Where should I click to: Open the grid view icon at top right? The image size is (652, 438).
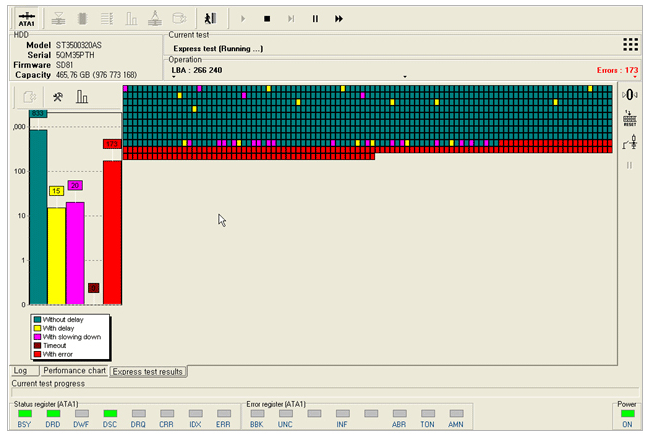[630, 44]
